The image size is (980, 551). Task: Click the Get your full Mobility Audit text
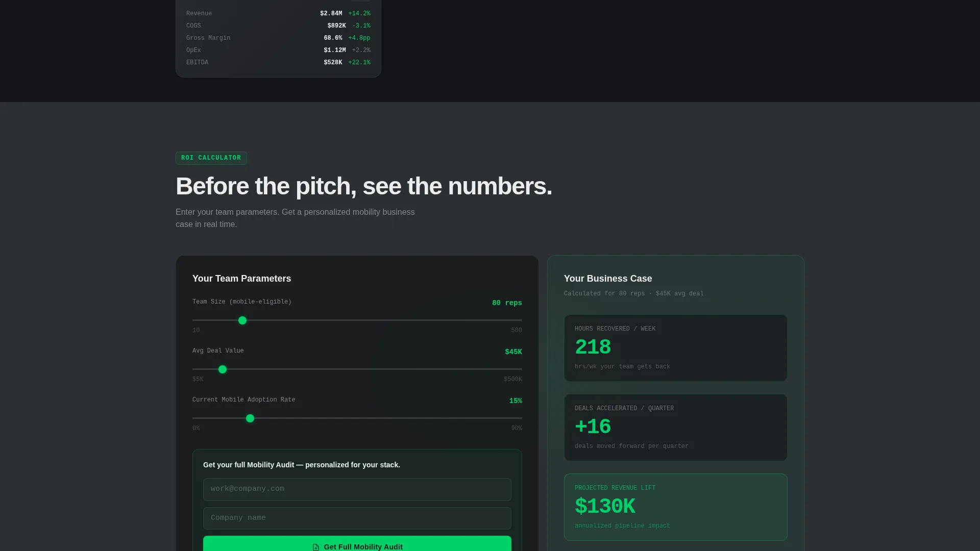click(302, 465)
